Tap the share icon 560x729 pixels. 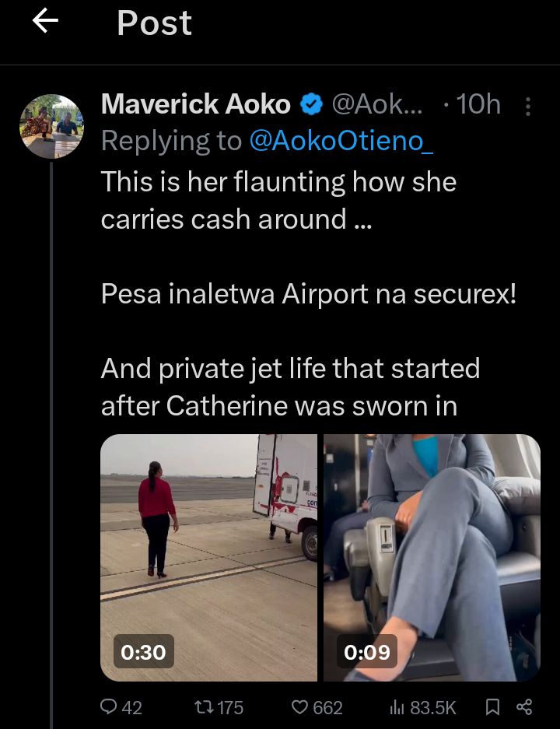pyautogui.click(x=524, y=707)
